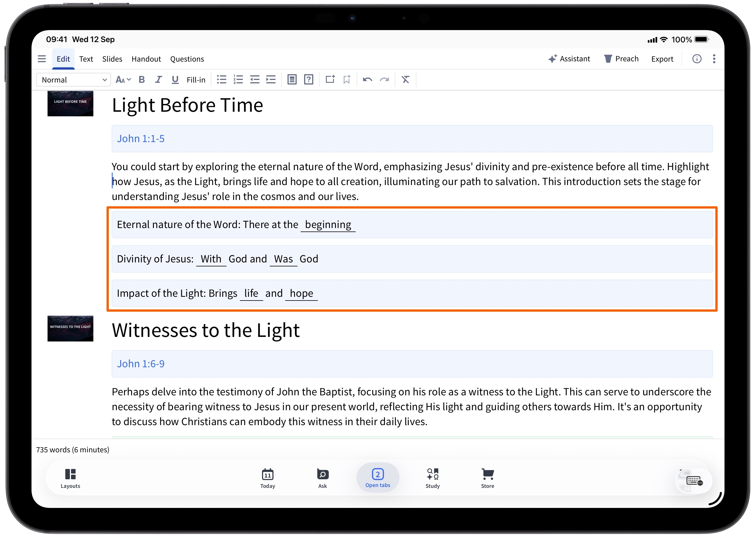Start Preach mode
Image resolution: width=756 pixels, height=538 pixels.
(622, 59)
